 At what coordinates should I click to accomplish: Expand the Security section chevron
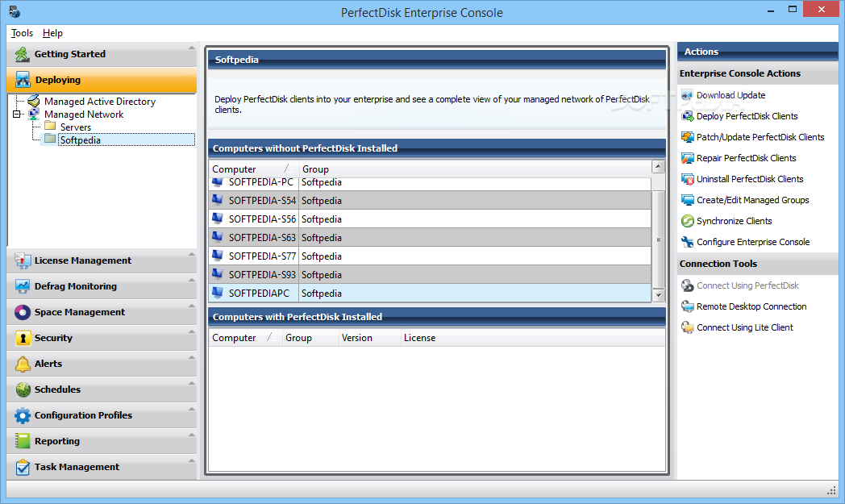pos(191,332)
